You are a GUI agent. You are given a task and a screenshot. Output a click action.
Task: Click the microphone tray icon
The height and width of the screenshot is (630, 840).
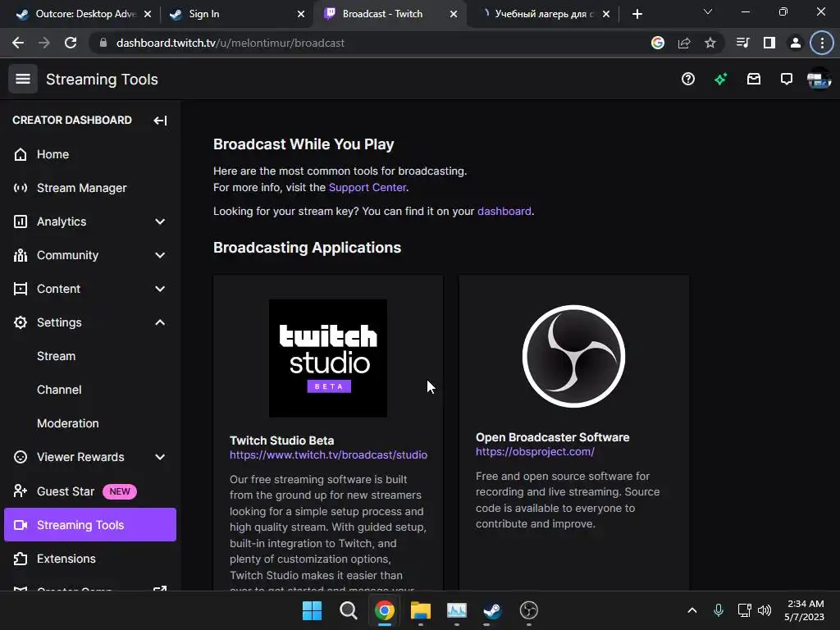point(719,610)
